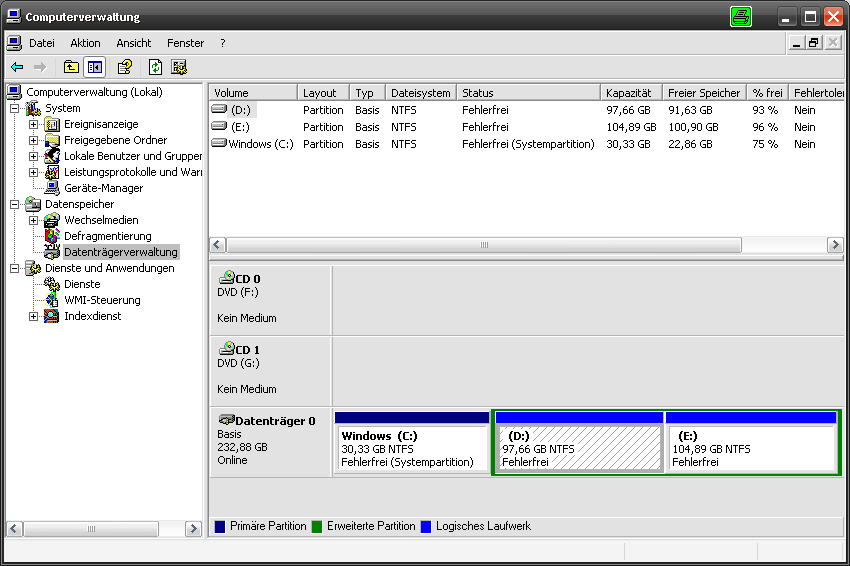The image size is (850, 566).
Task: Open the Aktion menu
Action: (85, 43)
